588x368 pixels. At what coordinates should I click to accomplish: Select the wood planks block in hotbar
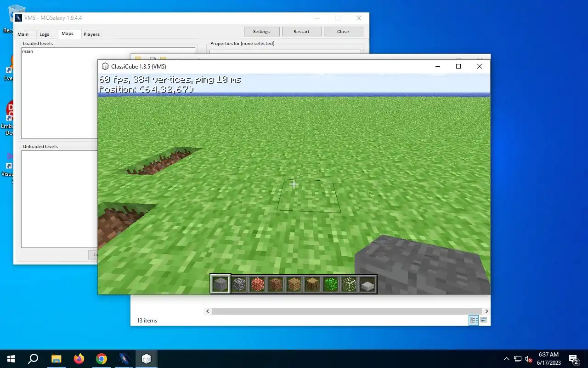294,284
